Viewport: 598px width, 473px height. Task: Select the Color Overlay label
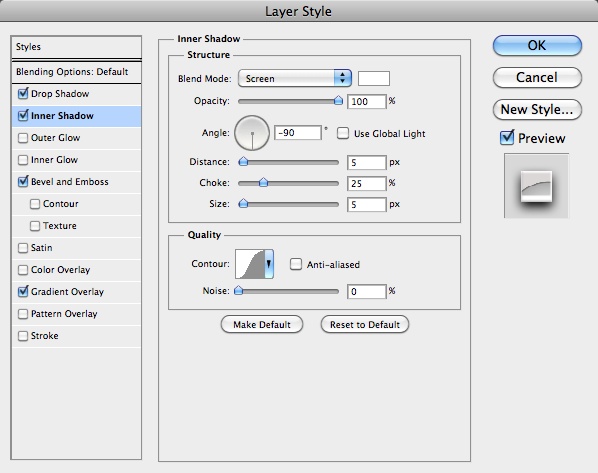click(61, 270)
